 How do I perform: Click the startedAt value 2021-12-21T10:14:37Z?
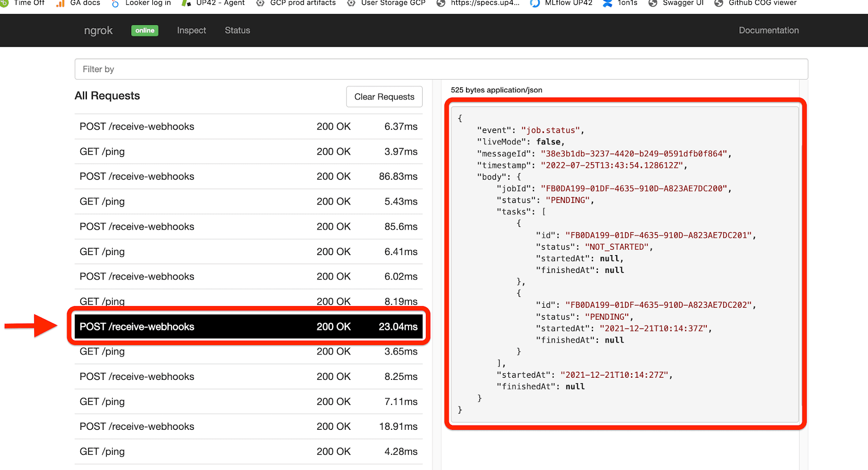pyautogui.click(x=655, y=328)
